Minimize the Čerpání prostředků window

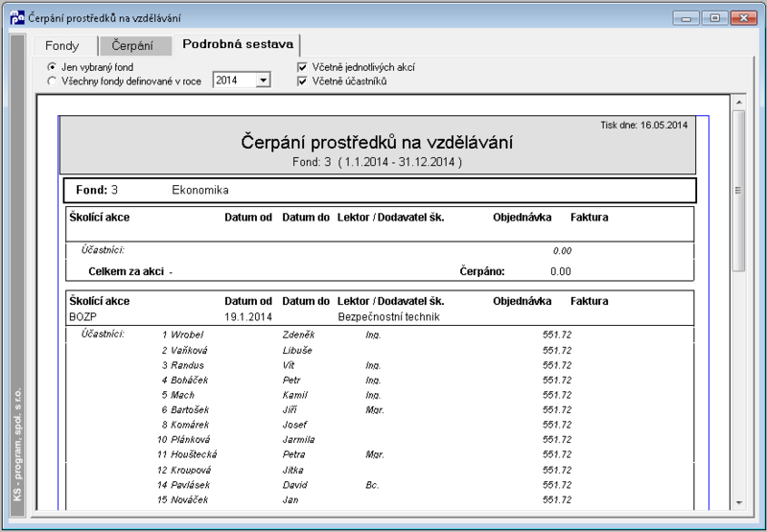686,18
